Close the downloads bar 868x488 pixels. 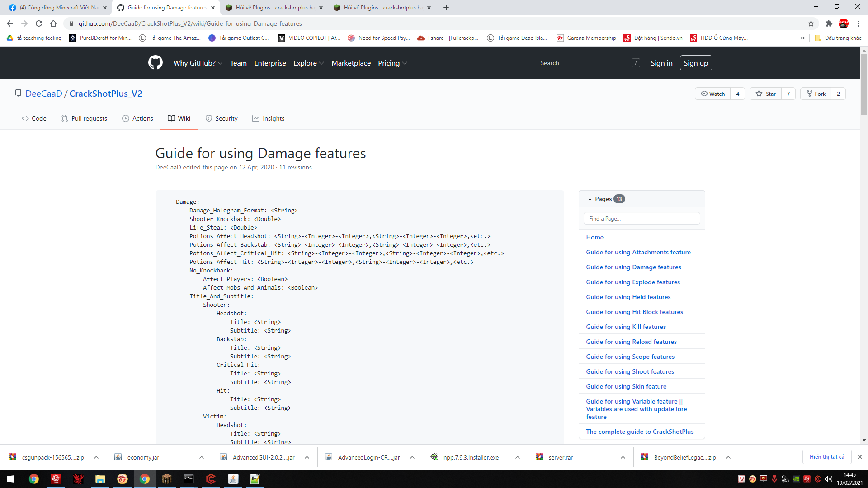tap(859, 457)
